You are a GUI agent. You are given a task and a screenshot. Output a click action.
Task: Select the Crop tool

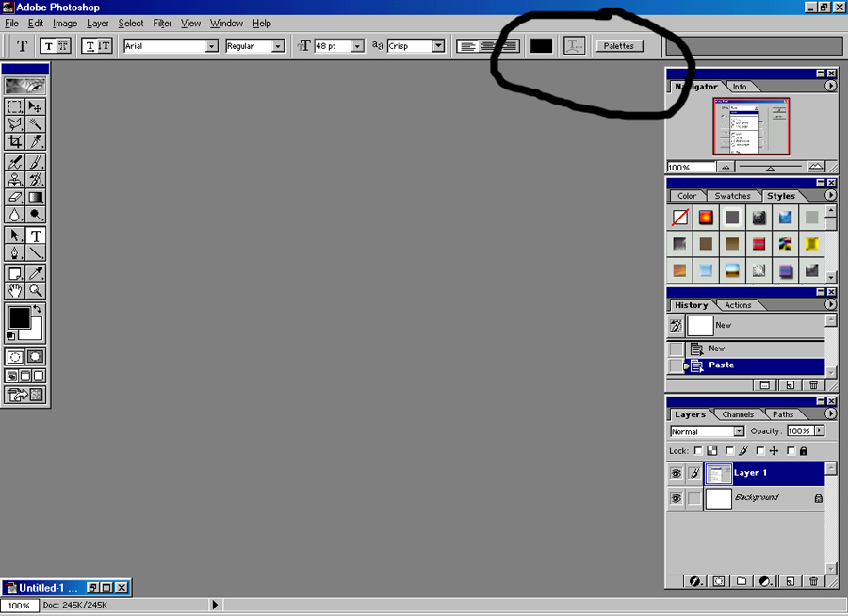(x=15, y=141)
